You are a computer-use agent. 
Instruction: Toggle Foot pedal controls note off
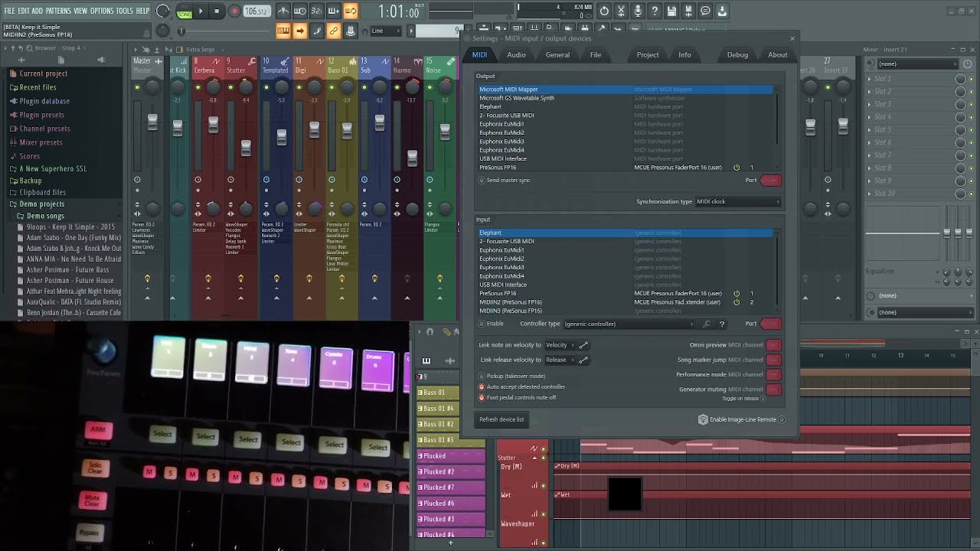(518, 397)
